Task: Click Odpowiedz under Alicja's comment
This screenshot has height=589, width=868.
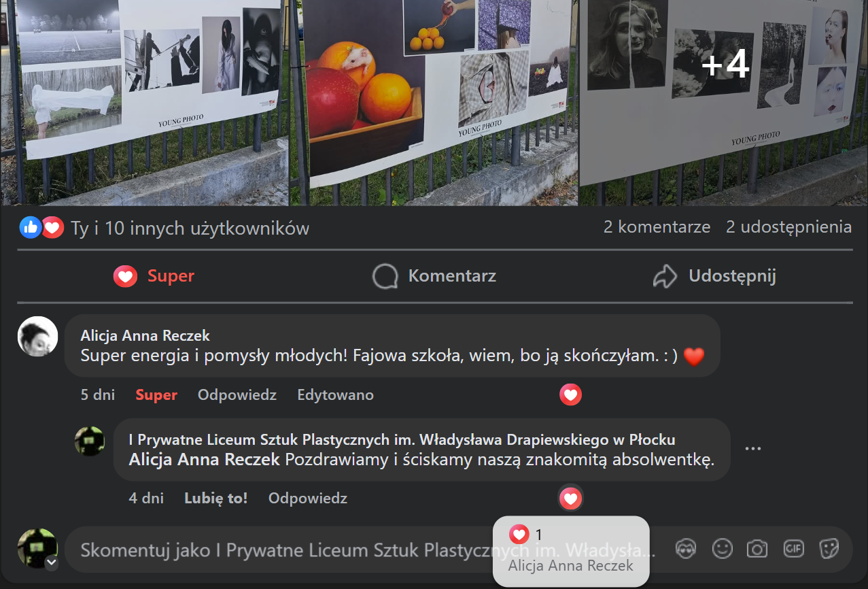Action: [x=237, y=395]
